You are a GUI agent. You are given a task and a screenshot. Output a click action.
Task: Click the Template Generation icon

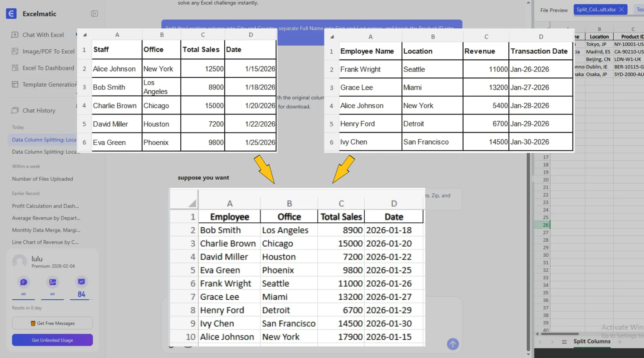click(15, 84)
